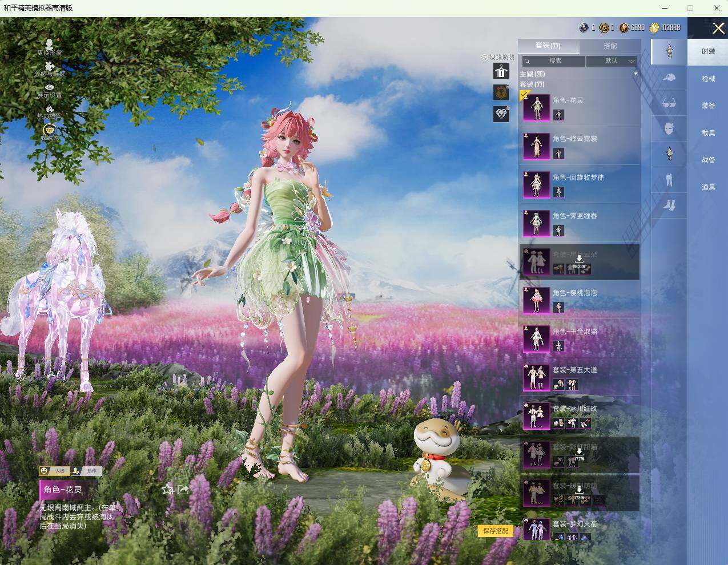This screenshot has width=728, height=565.
Task: Select the locked shield quick-change slot
Action: [501, 92]
